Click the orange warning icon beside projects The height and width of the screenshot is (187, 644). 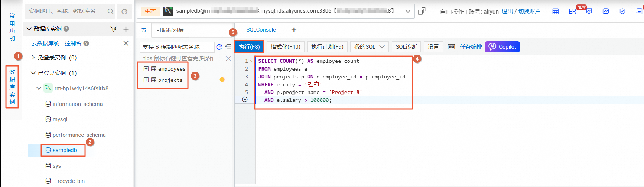[x=222, y=80]
